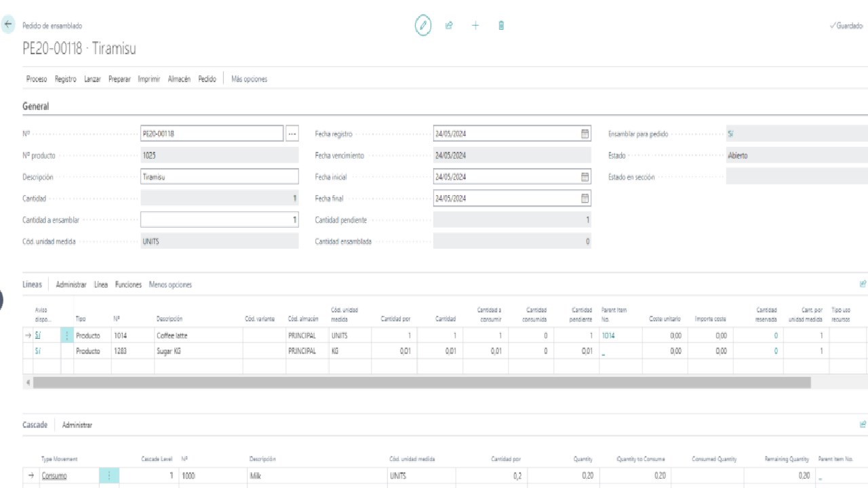Select the Nº cell 1014 in lines
The height and width of the screenshot is (488, 868).
tap(132, 335)
